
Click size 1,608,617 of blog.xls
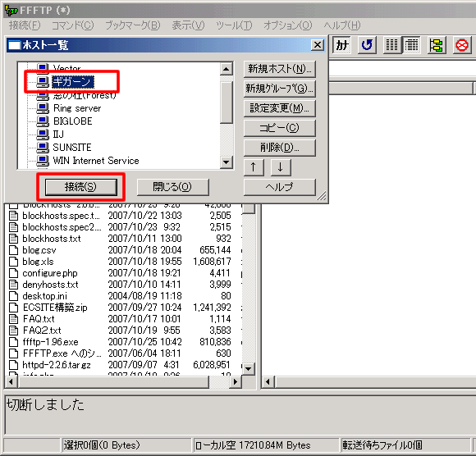(212, 262)
